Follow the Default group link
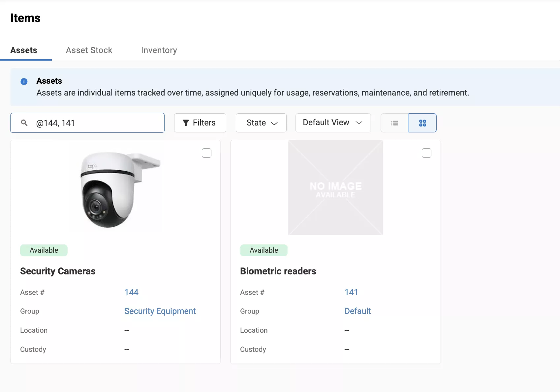The width and height of the screenshot is (560, 392). coord(358,311)
